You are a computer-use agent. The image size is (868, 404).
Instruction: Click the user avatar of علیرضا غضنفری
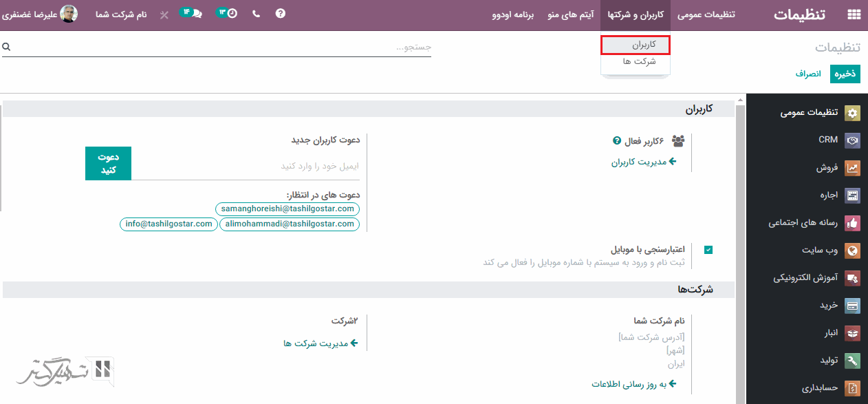tap(69, 14)
